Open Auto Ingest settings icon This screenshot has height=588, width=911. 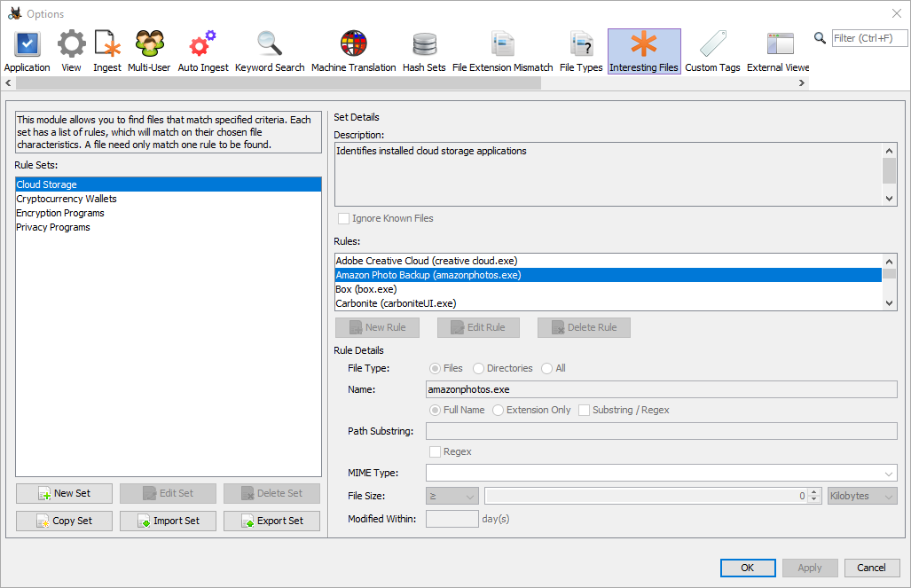203,44
